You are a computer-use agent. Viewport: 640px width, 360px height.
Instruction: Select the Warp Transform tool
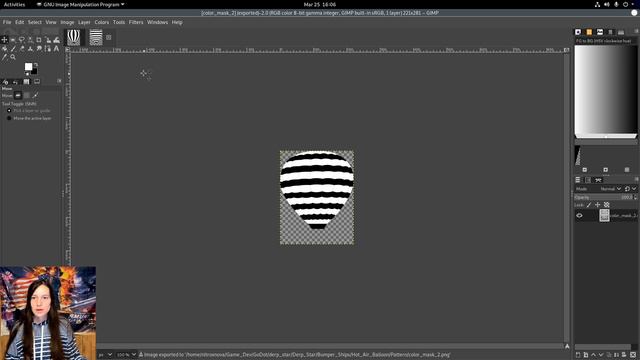[57, 40]
